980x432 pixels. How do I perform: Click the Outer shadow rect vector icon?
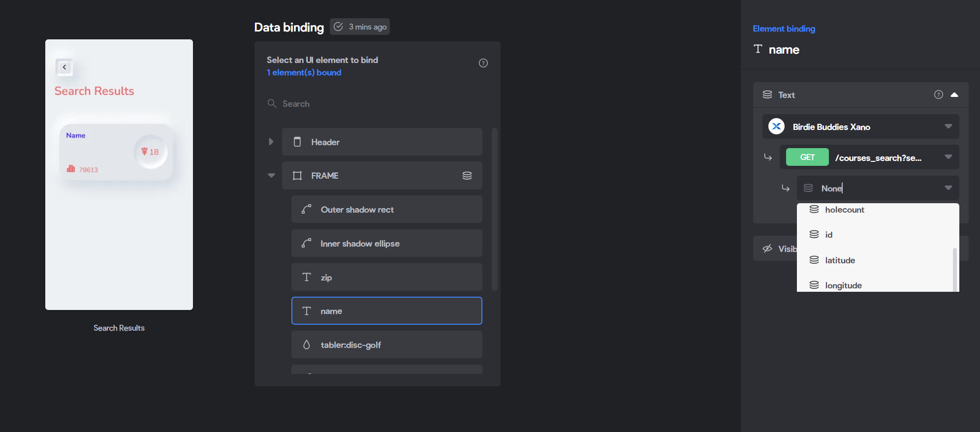pyautogui.click(x=307, y=209)
